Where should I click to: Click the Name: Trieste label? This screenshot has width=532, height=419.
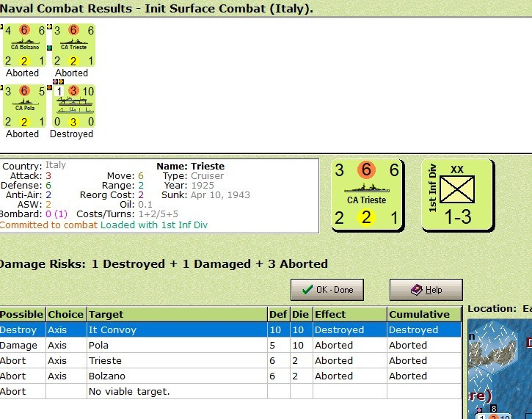click(190, 167)
